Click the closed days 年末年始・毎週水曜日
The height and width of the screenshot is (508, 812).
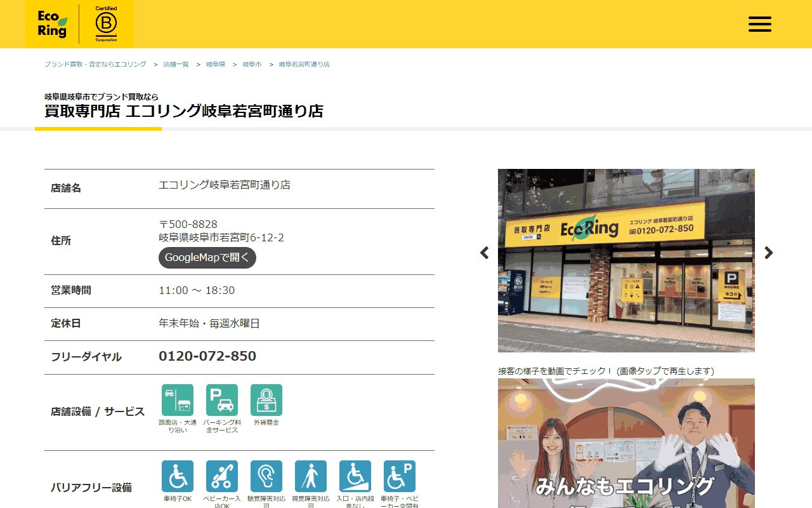tap(209, 323)
